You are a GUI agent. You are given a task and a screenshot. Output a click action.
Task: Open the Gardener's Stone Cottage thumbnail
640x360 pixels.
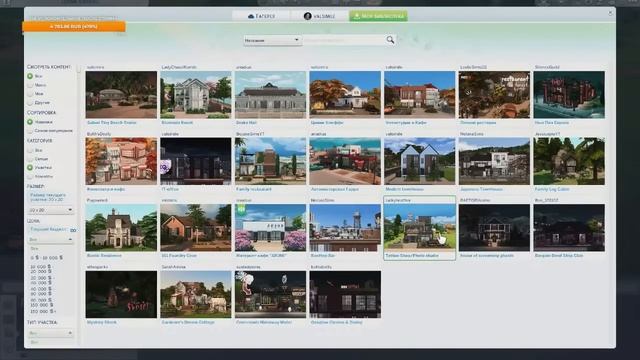tap(196, 294)
